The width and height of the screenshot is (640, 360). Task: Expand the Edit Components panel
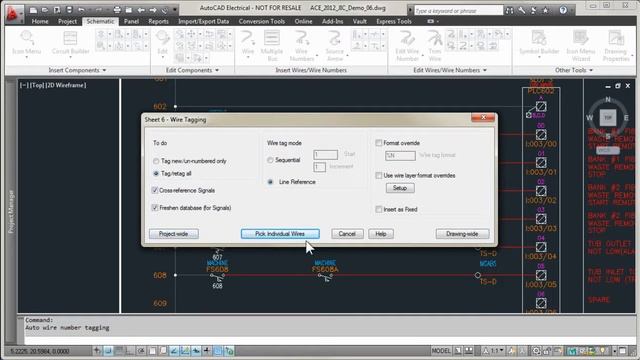coord(192,70)
